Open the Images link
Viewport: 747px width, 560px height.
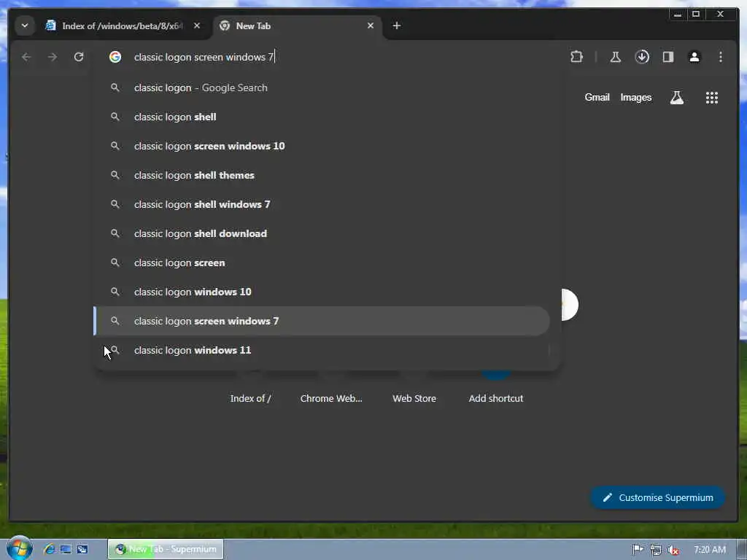(x=635, y=97)
